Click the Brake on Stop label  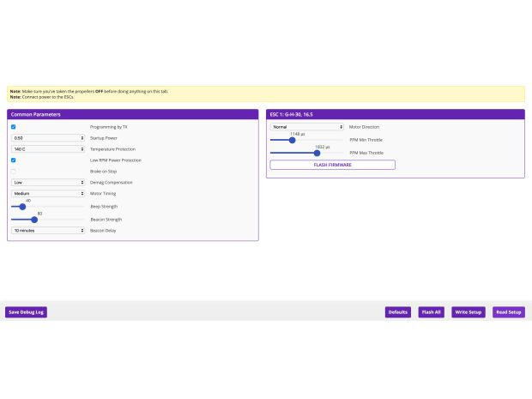(x=103, y=172)
